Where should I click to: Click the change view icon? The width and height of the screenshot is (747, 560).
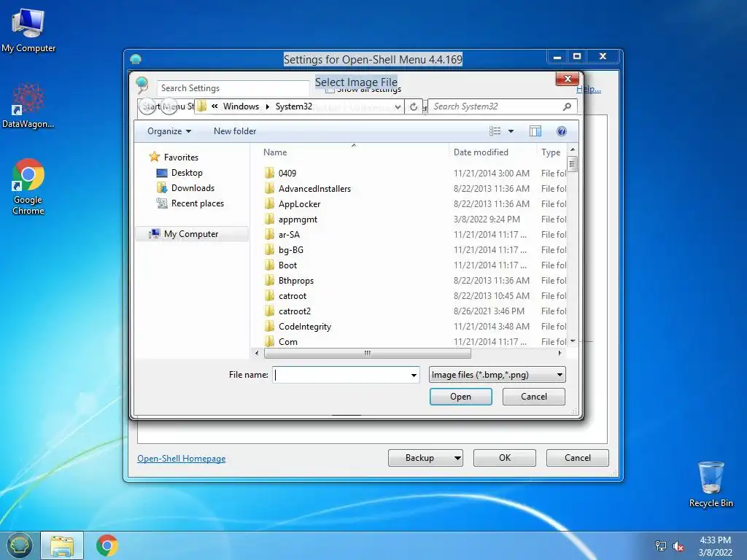point(495,131)
